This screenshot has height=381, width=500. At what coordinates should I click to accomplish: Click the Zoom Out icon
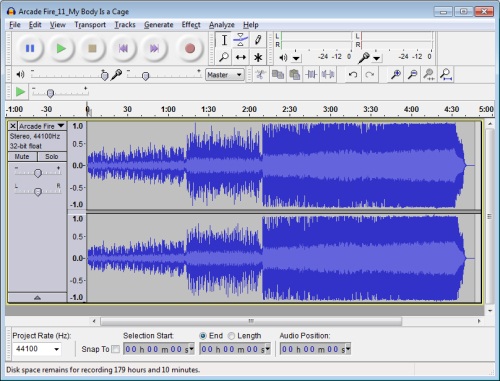tap(412, 74)
